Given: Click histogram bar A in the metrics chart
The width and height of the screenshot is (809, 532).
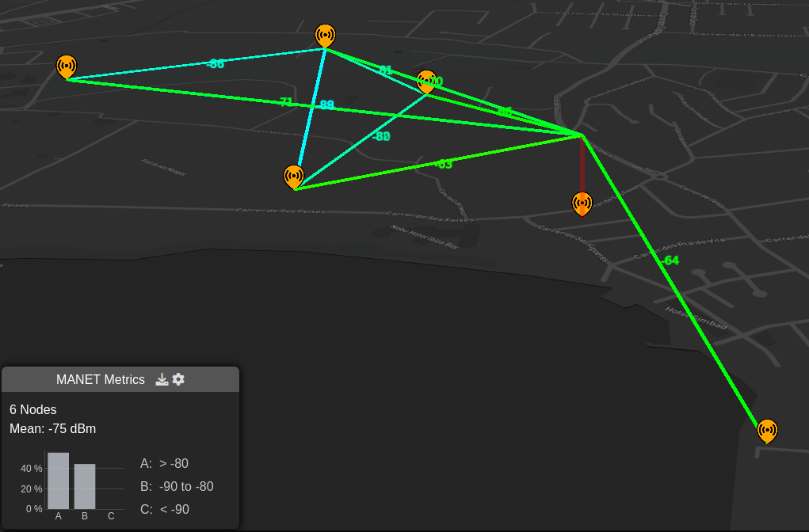Looking at the screenshot, I should (58, 479).
